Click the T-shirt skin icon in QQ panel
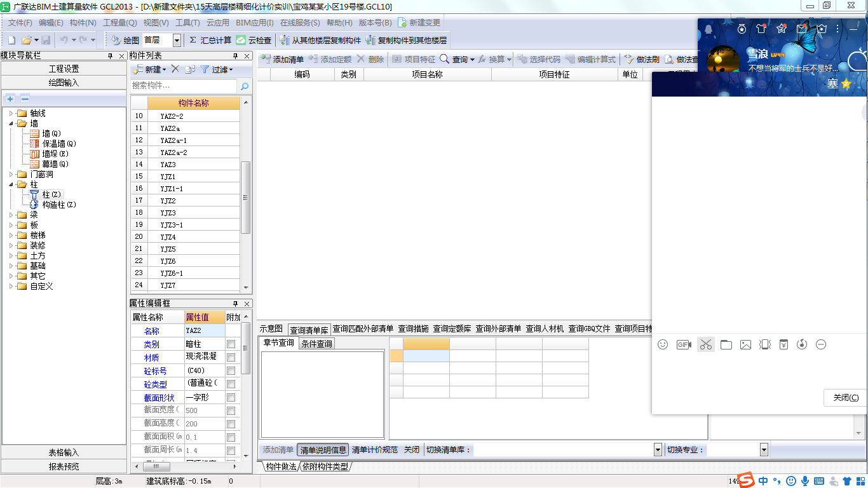Viewport: 868px width, 488px height. coord(761,29)
